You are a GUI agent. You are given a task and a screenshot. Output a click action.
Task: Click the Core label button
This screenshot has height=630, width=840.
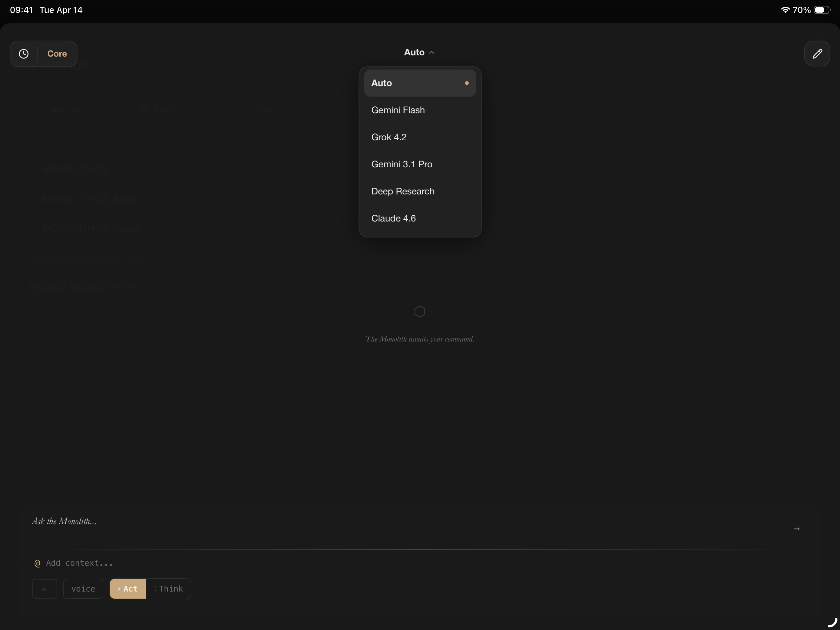57,54
